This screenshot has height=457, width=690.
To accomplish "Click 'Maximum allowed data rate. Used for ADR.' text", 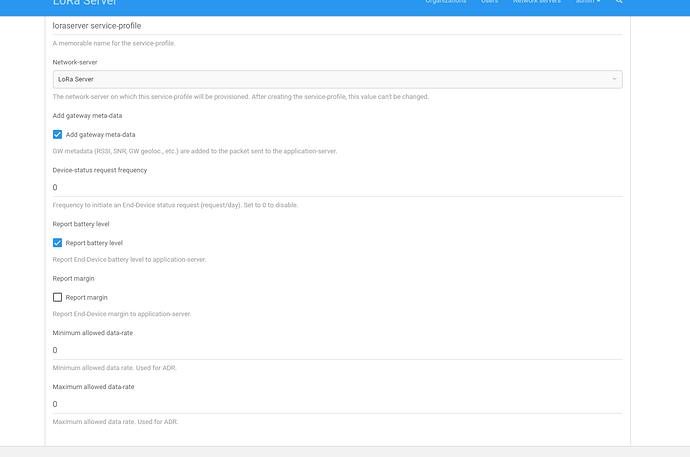I will pyautogui.click(x=115, y=422).
